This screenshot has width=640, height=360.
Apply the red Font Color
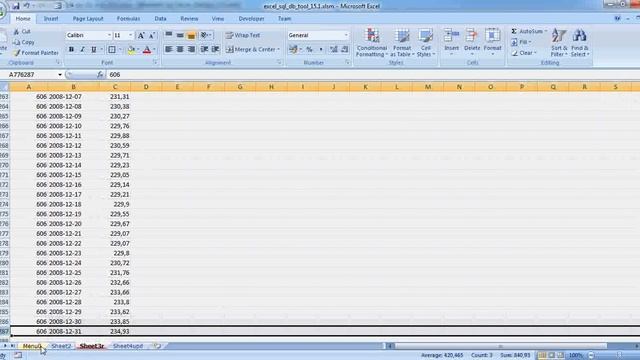[147, 49]
